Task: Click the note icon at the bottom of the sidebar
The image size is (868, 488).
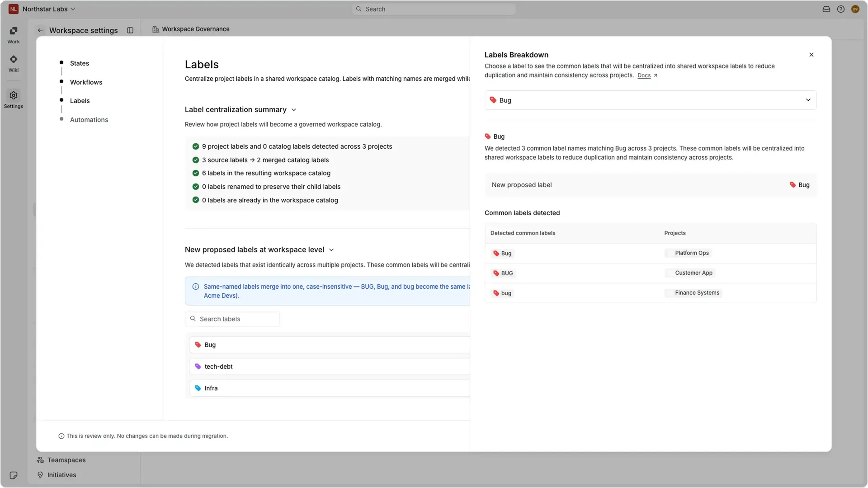Action: tap(14, 475)
